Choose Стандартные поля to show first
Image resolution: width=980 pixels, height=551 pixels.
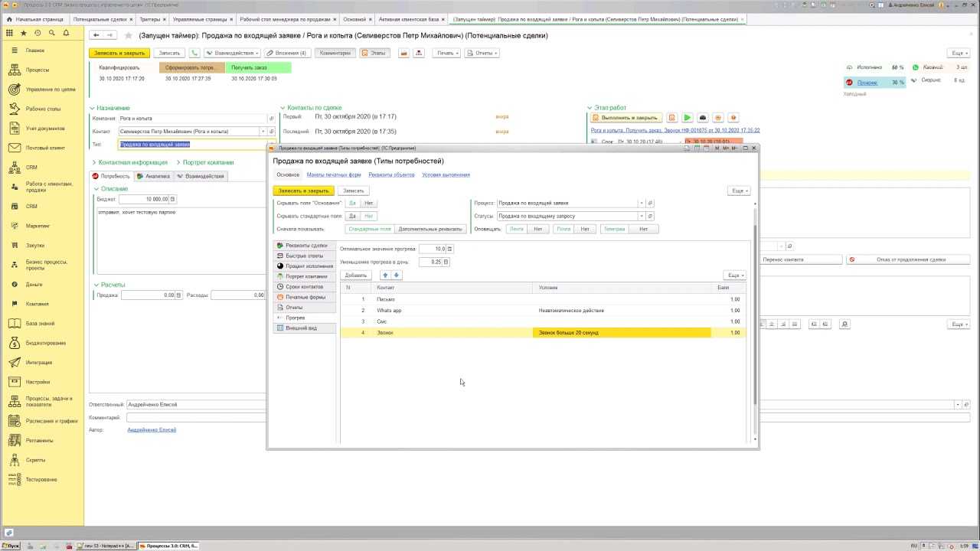click(370, 229)
